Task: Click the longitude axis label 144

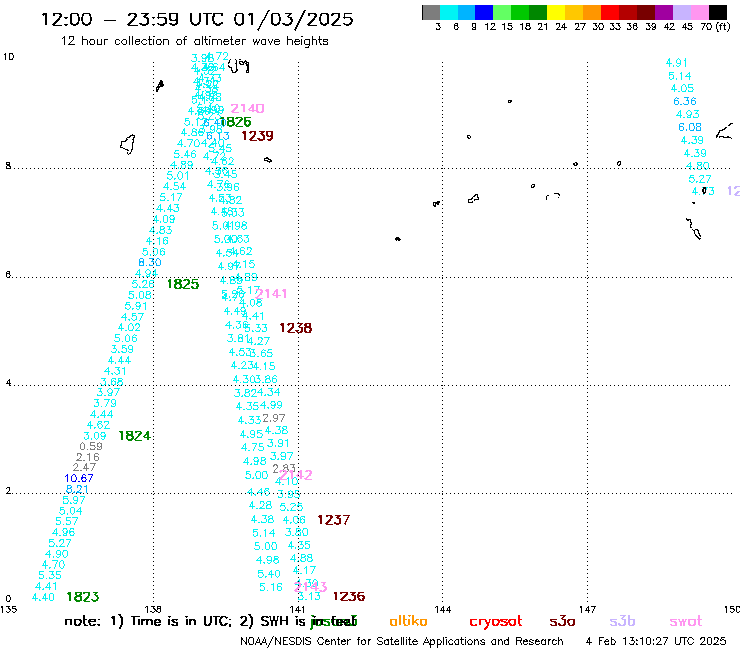Action: pos(443,609)
